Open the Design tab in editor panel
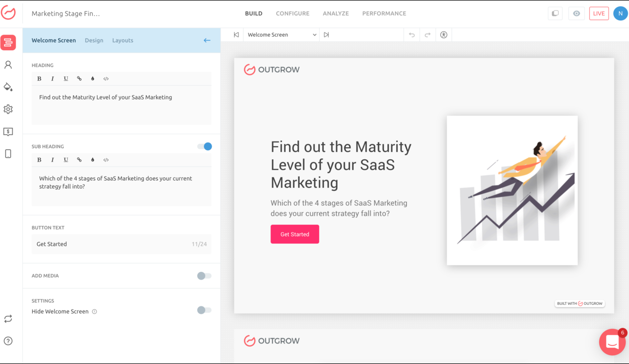 [x=94, y=40]
